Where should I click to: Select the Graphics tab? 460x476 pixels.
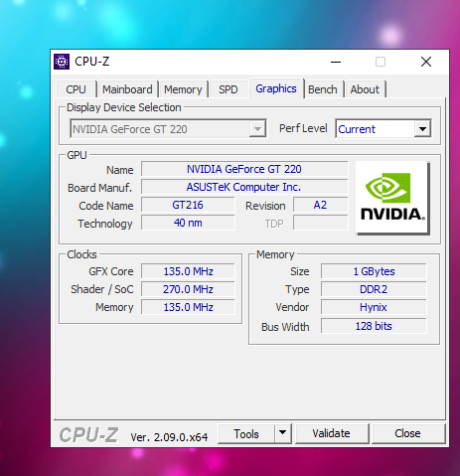(276, 88)
